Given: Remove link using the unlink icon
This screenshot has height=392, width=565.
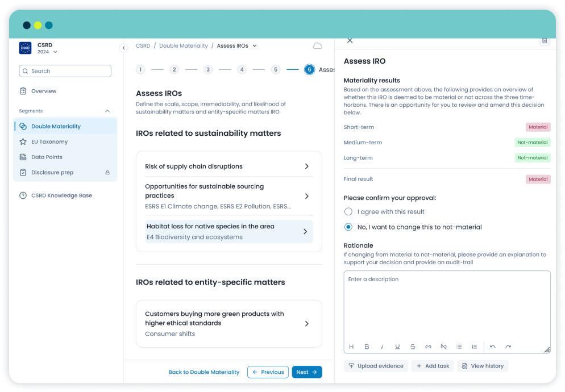Looking at the screenshot, I should [x=443, y=347].
